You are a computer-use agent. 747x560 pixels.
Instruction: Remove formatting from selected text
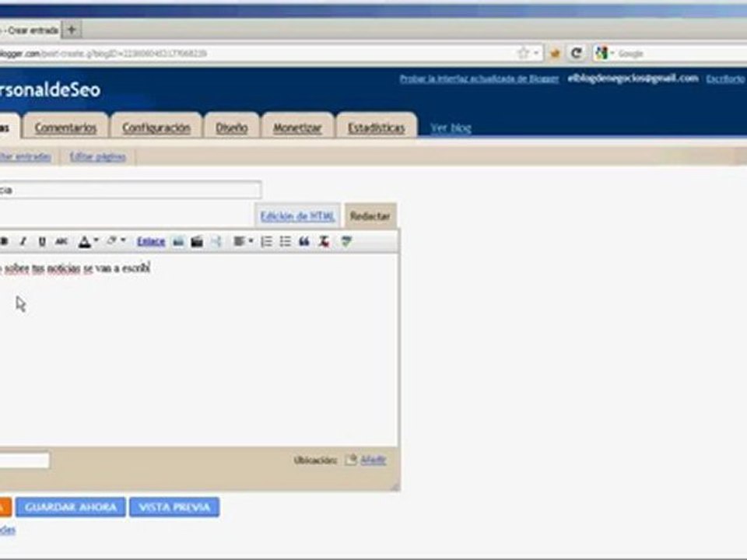coord(324,242)
